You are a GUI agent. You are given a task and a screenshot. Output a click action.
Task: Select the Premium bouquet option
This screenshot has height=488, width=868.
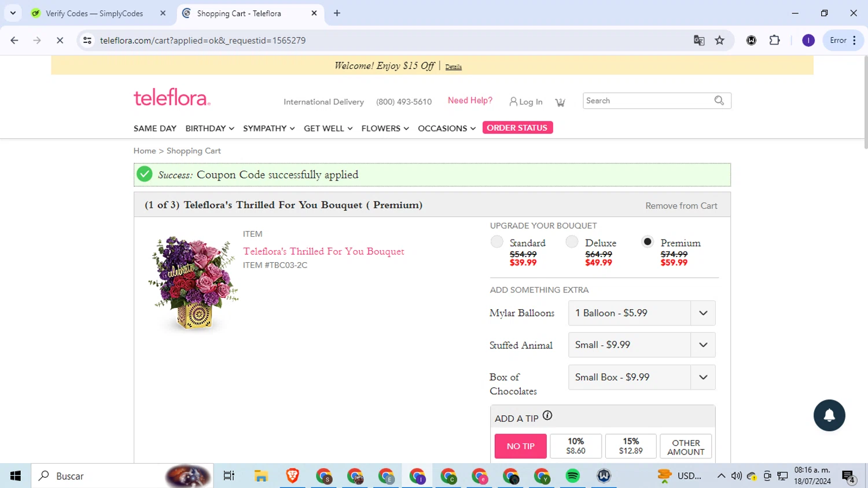point(648,242)
